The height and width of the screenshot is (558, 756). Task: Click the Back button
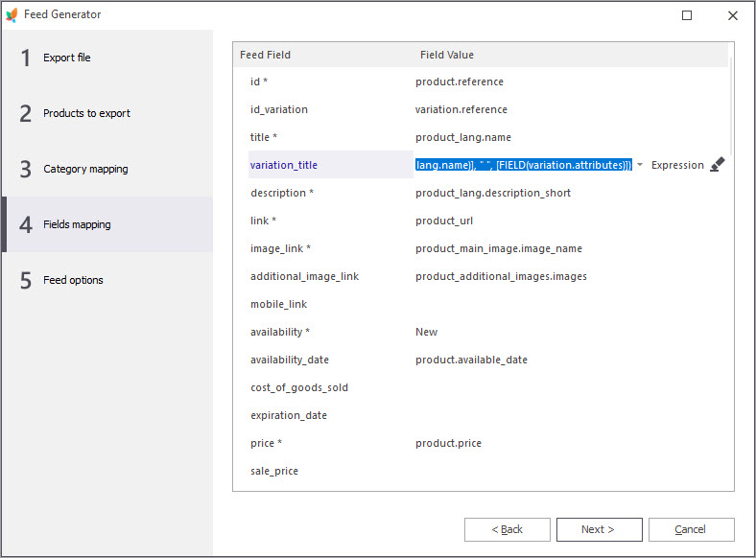507,529
